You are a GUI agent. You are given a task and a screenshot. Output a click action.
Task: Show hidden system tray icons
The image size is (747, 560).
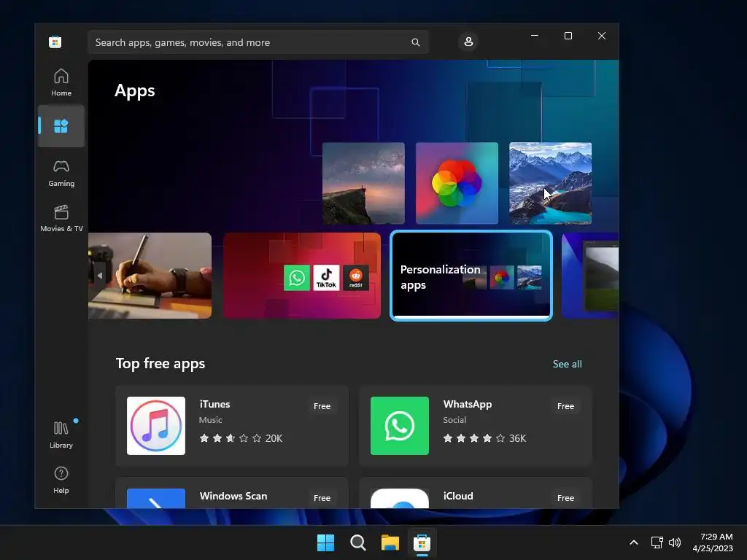pos(634,542)
